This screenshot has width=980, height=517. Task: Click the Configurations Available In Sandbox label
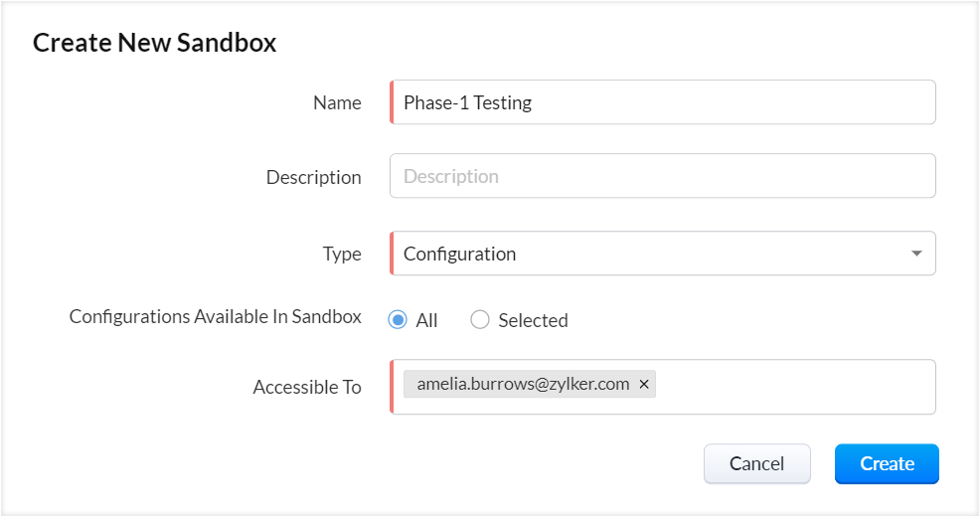coord(215,316)
